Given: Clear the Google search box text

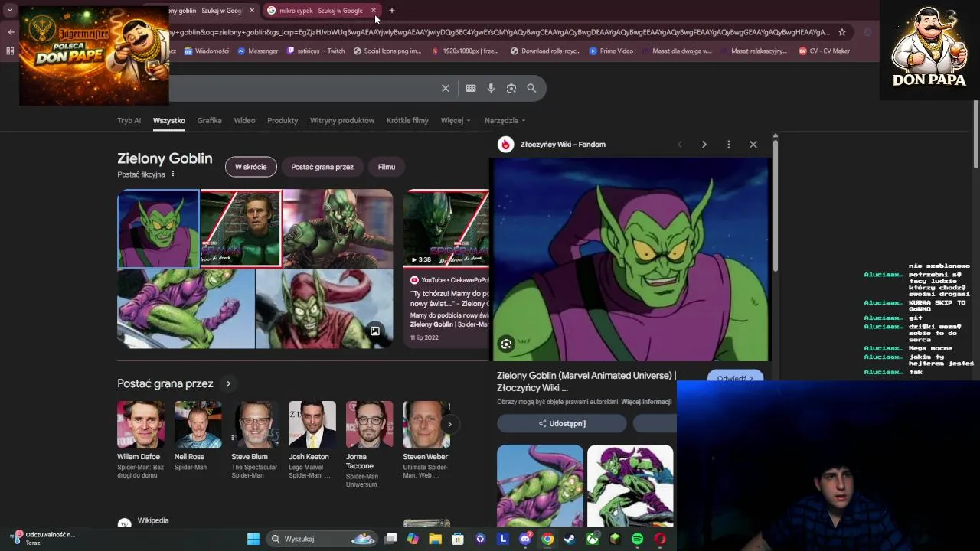Looking at the screenshot, I should [x=446, y=88].
